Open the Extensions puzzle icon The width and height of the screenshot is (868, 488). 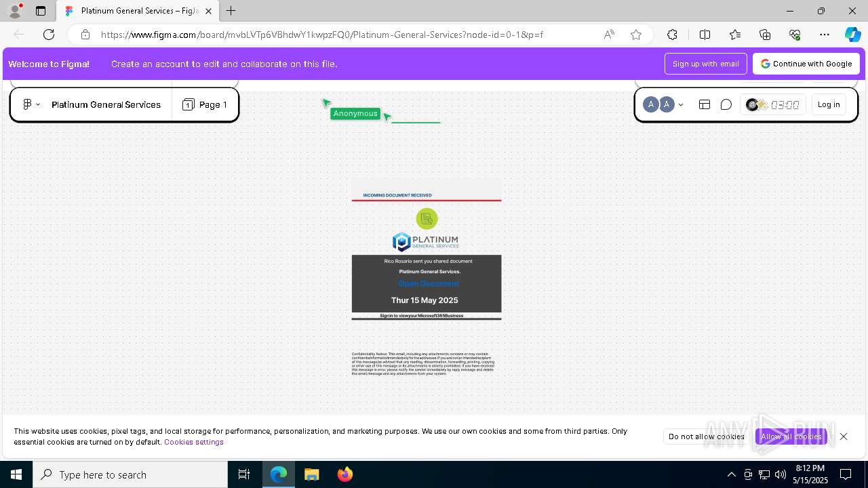click(672, 35)
